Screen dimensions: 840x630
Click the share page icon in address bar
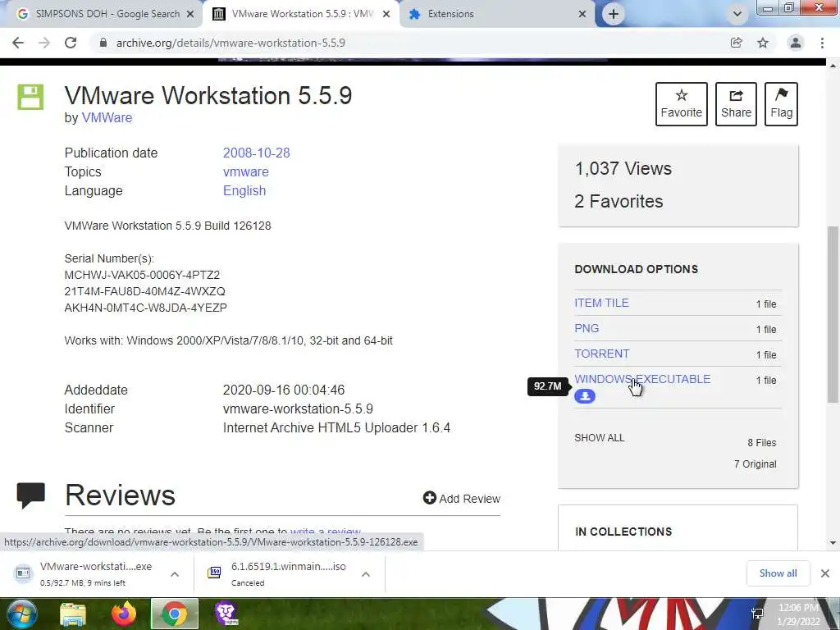coord(736,43)
